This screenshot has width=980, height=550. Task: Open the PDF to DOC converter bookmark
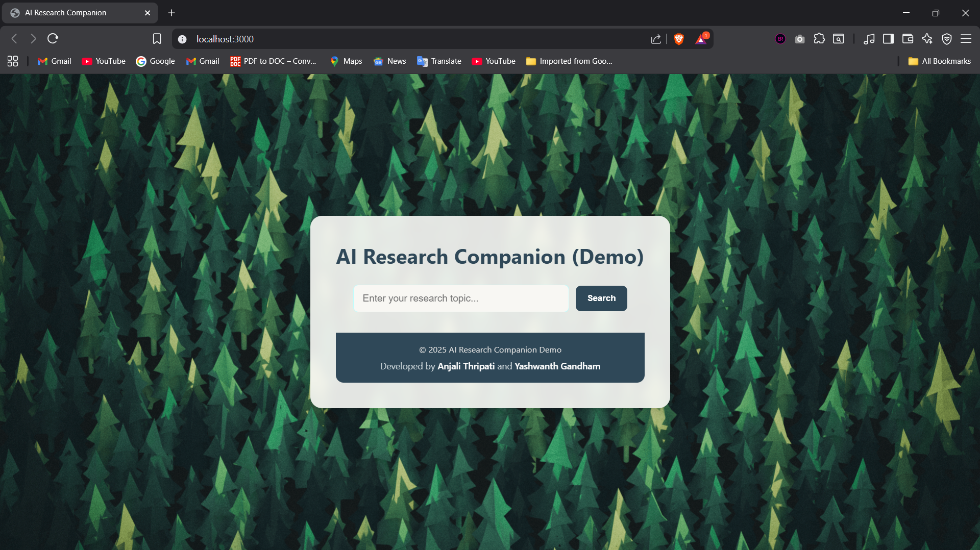[x=274, y=61]
